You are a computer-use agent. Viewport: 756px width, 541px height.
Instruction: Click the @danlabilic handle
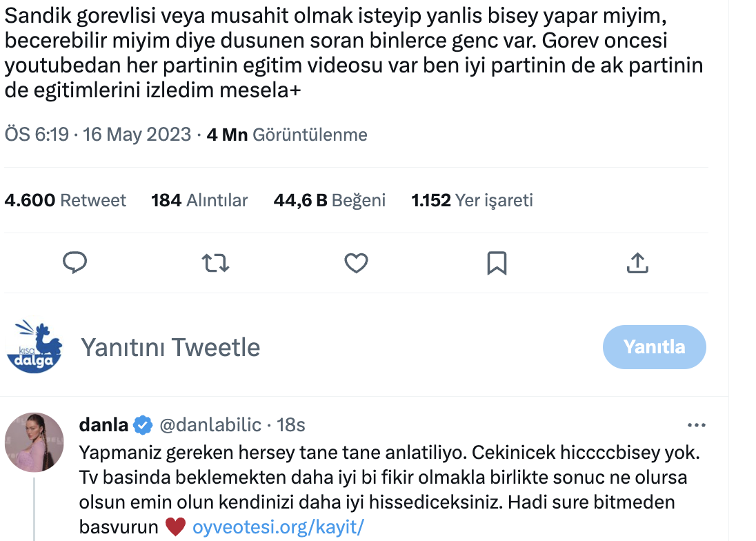[211, 425]
